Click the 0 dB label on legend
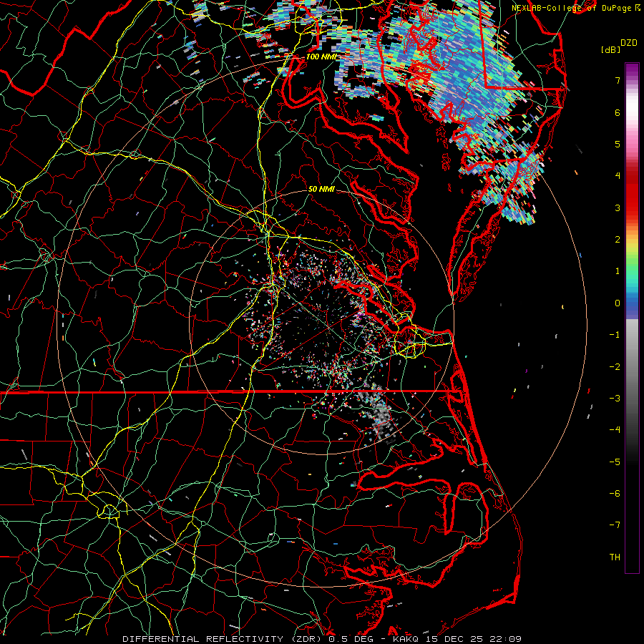 [x=618, y=303]
